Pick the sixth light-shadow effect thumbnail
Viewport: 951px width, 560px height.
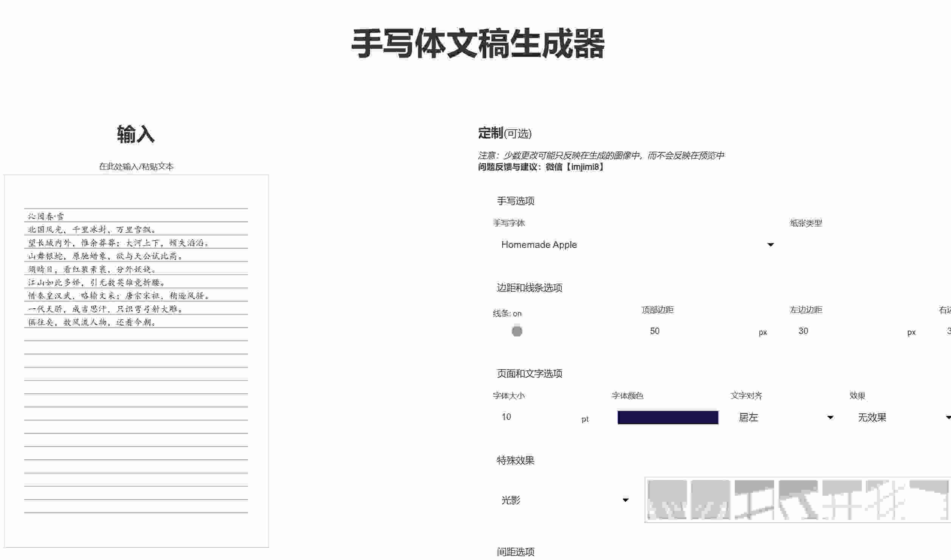(885, 500)
